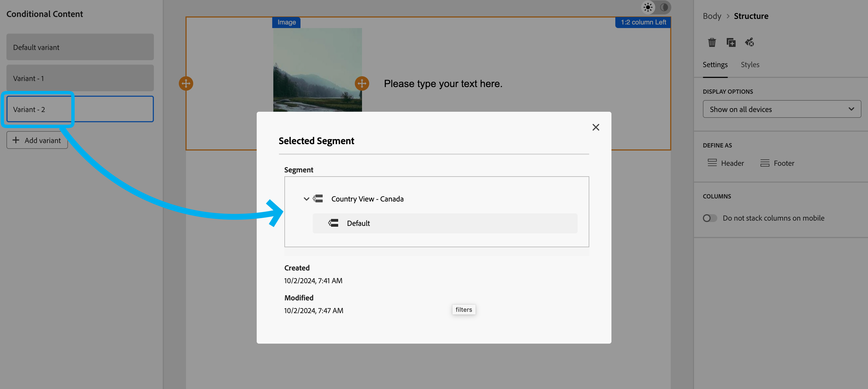Click the landscape image in the canvas
Viewport: 868px width, 389px height.
[x=317, y=70]
